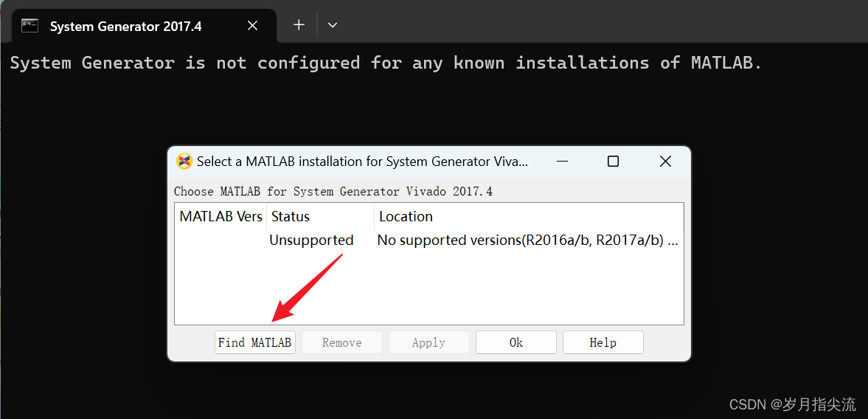Minimize the MATLAB selection dialog

pyautogui.click(x=563, y=161)
